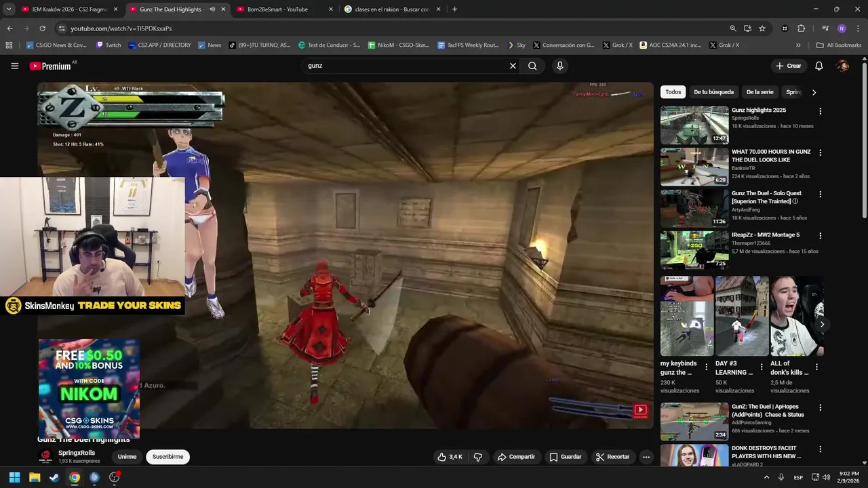Screen dimensions: 868x488
Task: Open 'WHAT 70.000 HOURS IN GUNZ' thumbnail
Action: click(x=694, y=166)
